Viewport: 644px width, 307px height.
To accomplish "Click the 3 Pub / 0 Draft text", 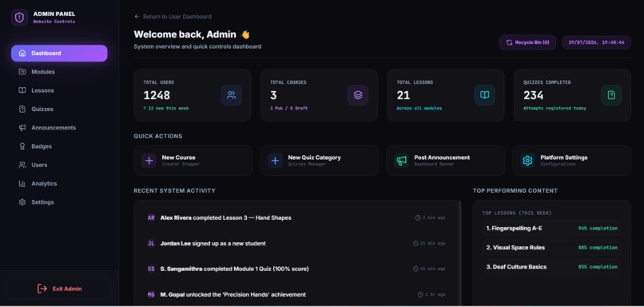I will pos(288,109).
